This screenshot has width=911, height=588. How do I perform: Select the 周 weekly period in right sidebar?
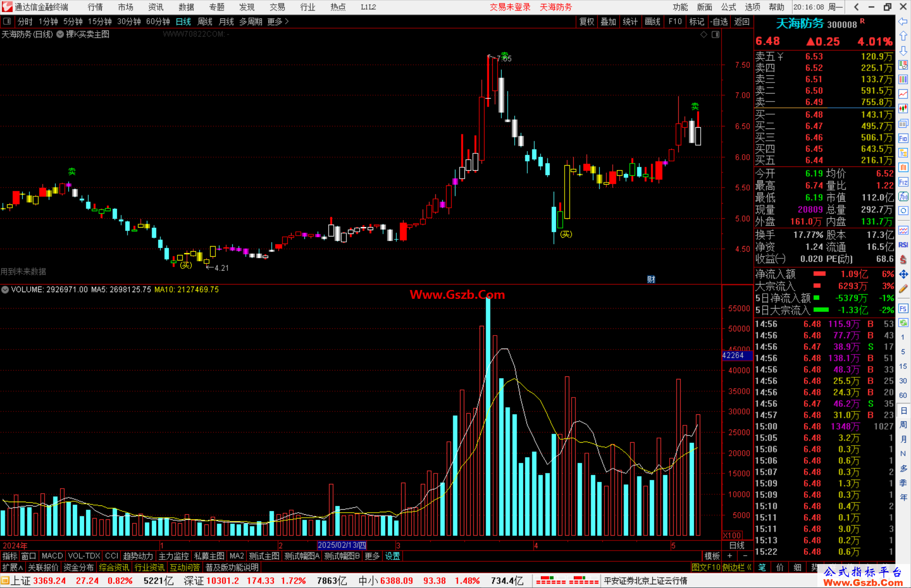coord(903,425)
